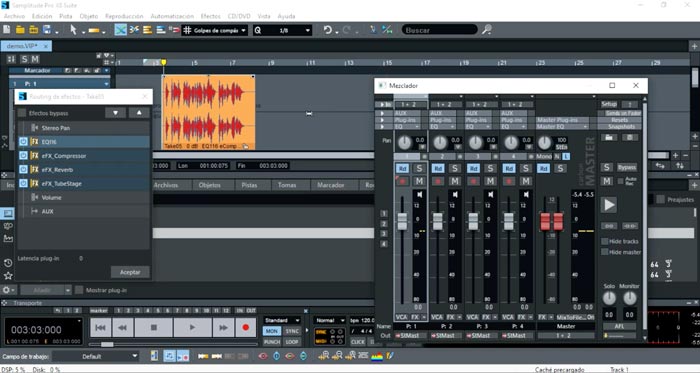This screenshot has width=700, height=373.
Task: Select the mouse pointer tool in toolbar
Action: [x=74, y=30]
